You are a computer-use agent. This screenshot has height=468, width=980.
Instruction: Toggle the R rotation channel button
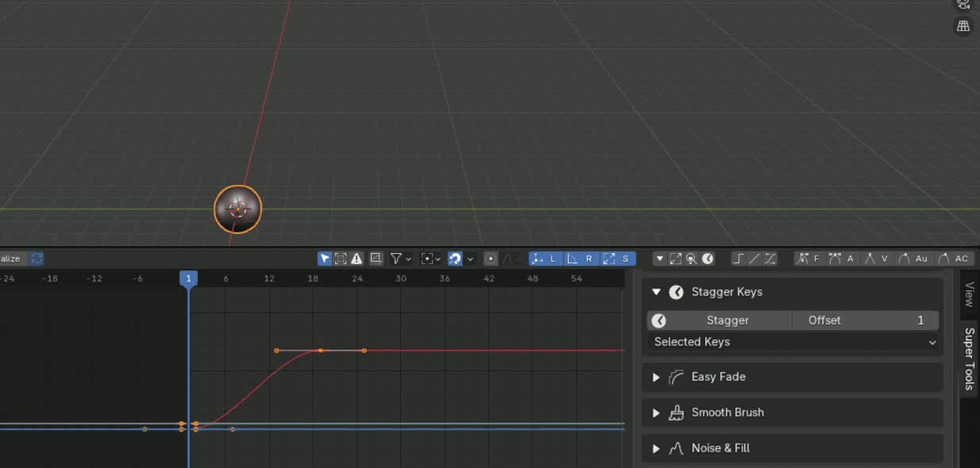582,258
